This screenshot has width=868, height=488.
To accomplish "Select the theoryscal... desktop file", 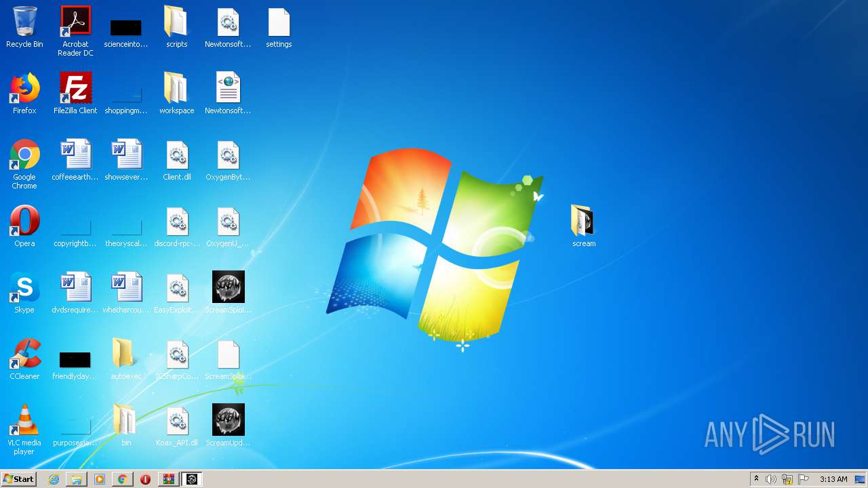I will click(x=126, y=226).
